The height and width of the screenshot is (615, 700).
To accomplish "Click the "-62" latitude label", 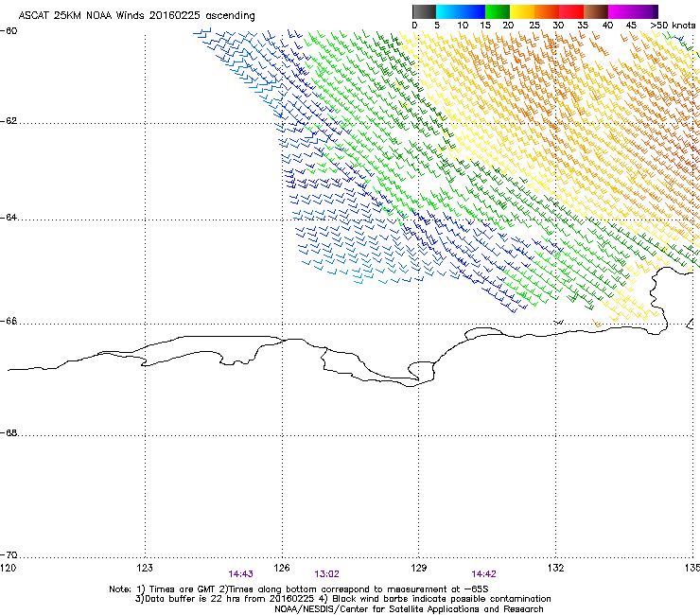I will (x=9, y=121).
